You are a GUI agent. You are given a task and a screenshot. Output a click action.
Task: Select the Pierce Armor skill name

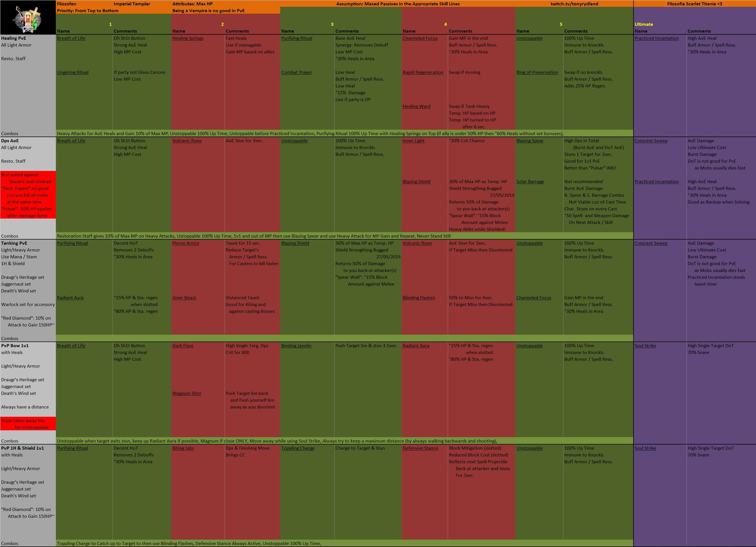(186, 243)
